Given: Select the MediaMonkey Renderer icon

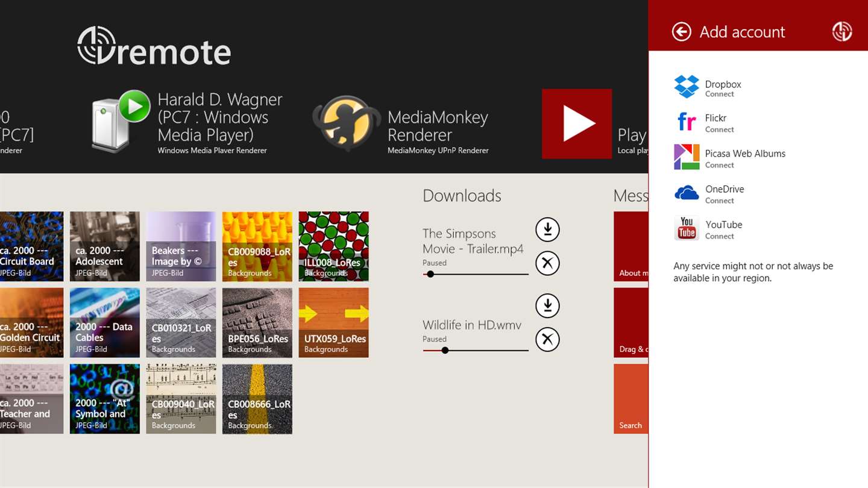Looking at the screenshot, I should pyautogui.click(x=347, y=123).
